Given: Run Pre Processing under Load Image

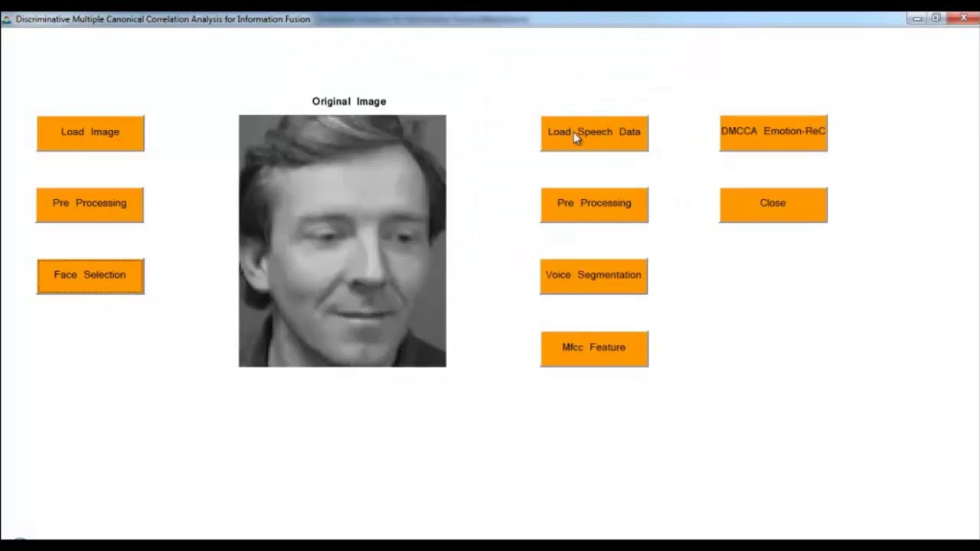Looking at the screenshot, I should pyautogui.click(x=90, y=204).
